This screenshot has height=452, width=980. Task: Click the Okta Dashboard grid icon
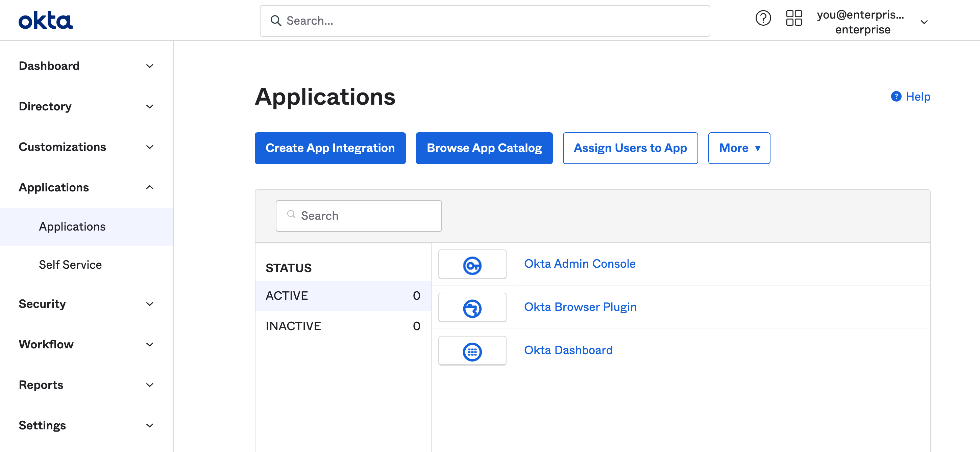472,350
